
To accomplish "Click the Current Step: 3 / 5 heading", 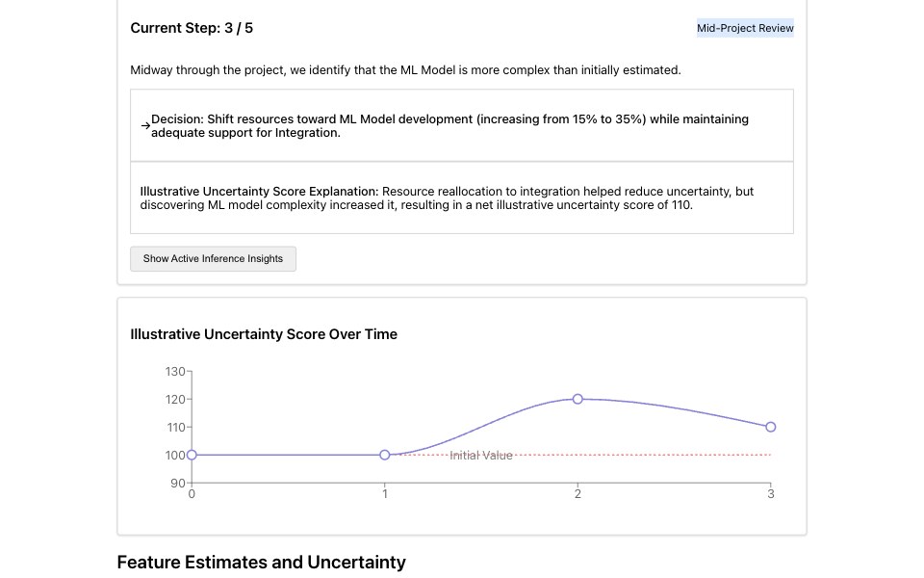I will [192, 28].
